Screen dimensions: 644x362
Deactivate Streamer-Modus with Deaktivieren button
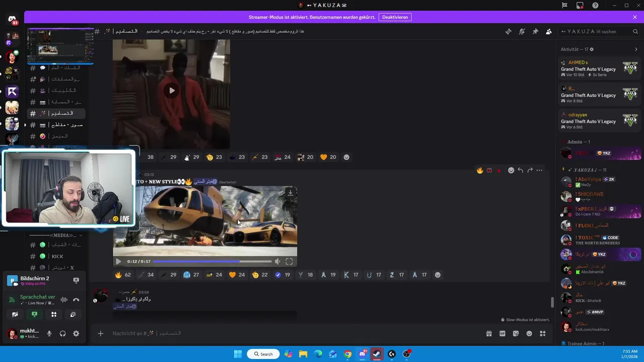pyautogui.click(x=395, y=17)
